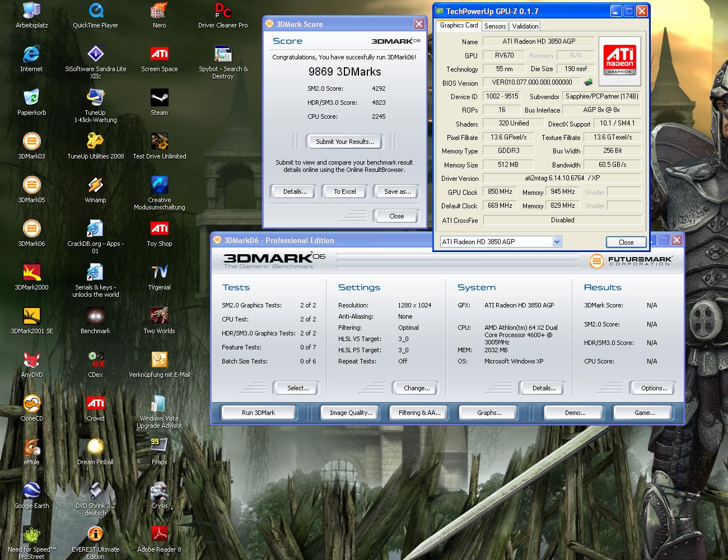728x560 pixels.
Task: Switch to the Validation tab in GPU-Z
Action: [525, 26]
